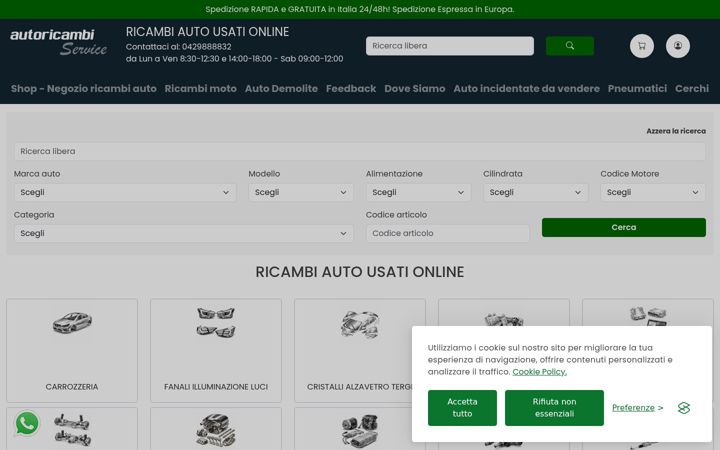Click the RICAMBI AUTO USATI ONLINE heading in header

click(x=207, y=32)
